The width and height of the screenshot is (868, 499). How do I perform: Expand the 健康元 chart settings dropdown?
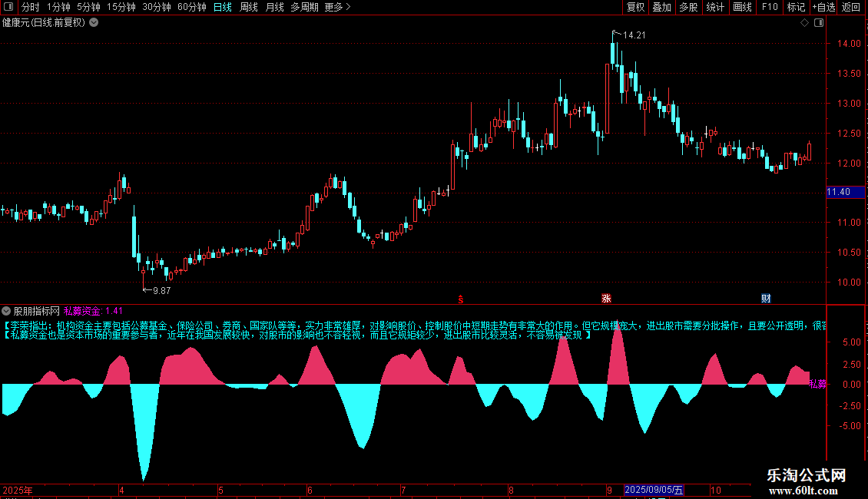point(94,23)
